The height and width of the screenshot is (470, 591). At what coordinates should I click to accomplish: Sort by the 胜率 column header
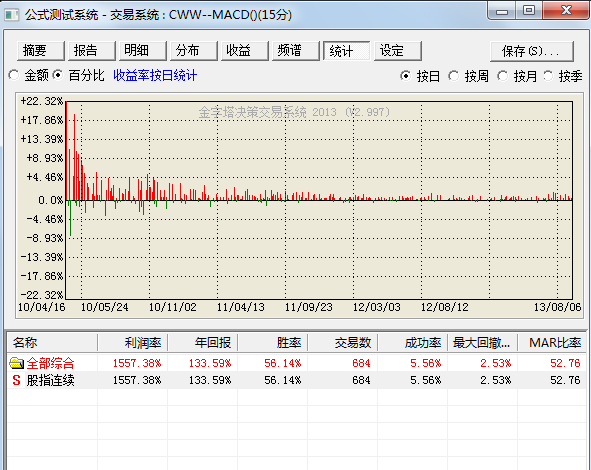(273, 343)
